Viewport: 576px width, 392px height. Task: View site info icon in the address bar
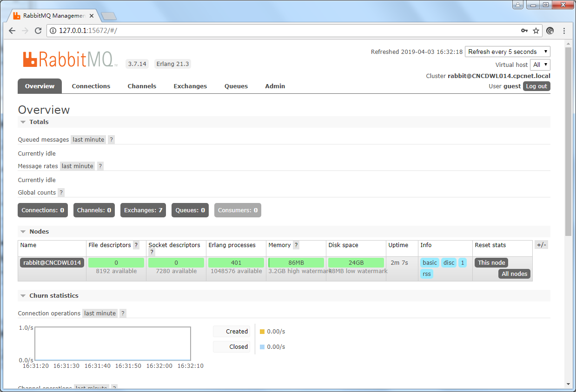pyautogui.click(x=53, y=31)
